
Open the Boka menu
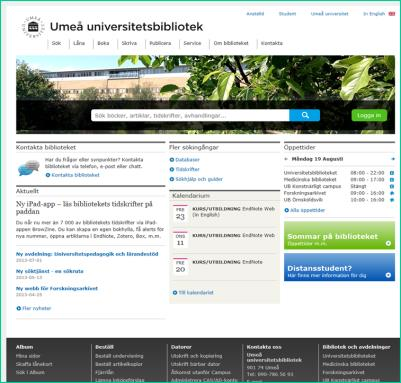coord(103,43)
